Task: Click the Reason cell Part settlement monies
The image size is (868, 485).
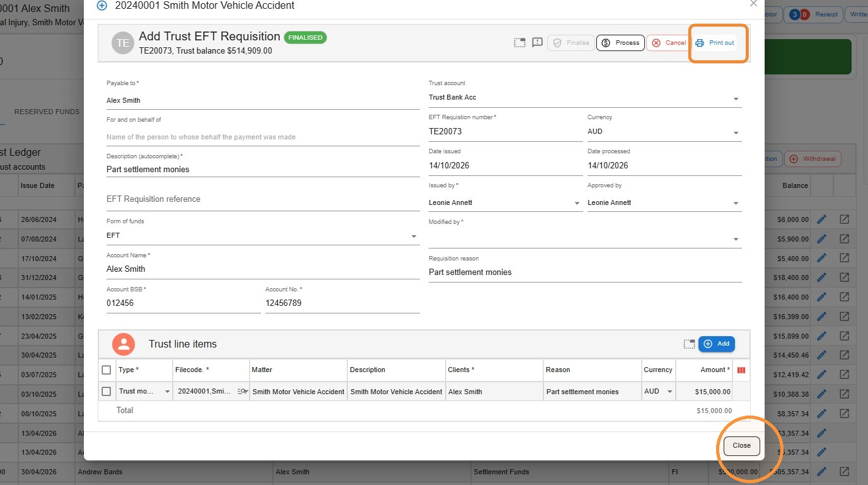Action: point(592,392)
